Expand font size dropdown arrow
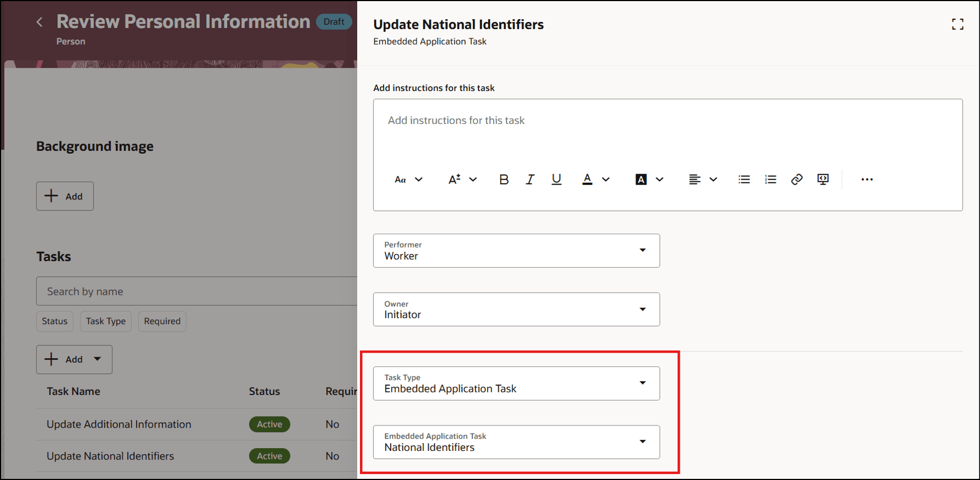 coord(473,180)
